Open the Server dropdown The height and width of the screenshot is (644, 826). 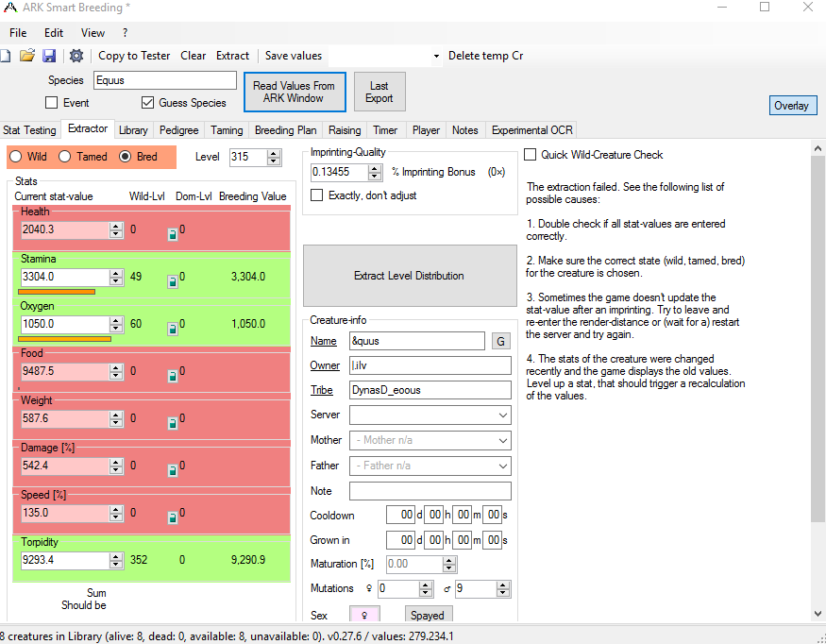click(505, 415)
